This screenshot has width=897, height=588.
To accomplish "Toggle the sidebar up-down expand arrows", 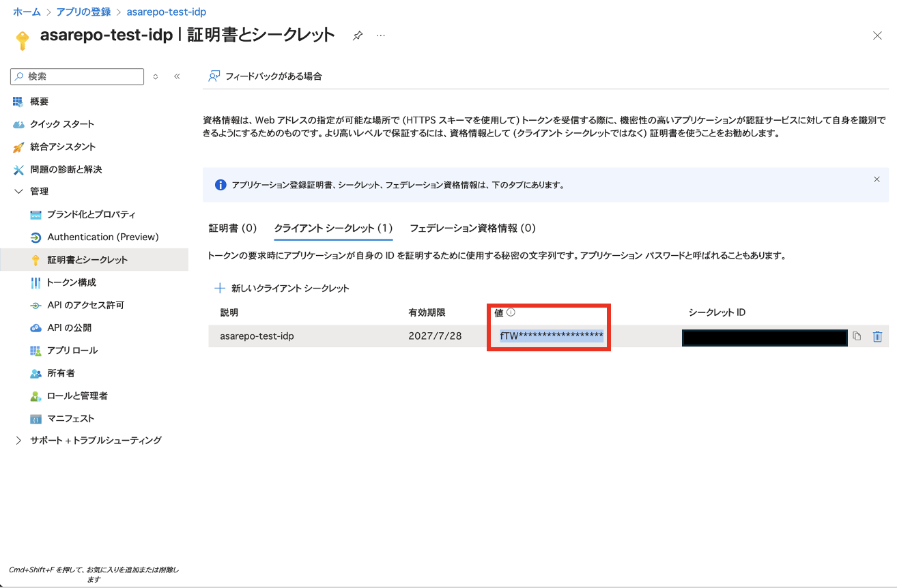I will point(156,76).
